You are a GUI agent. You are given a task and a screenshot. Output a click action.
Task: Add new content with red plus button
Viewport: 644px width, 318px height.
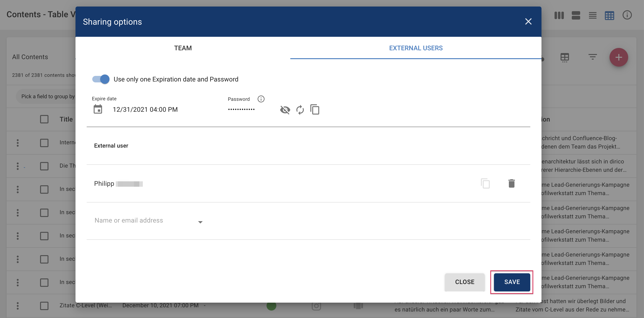(619, 57)
